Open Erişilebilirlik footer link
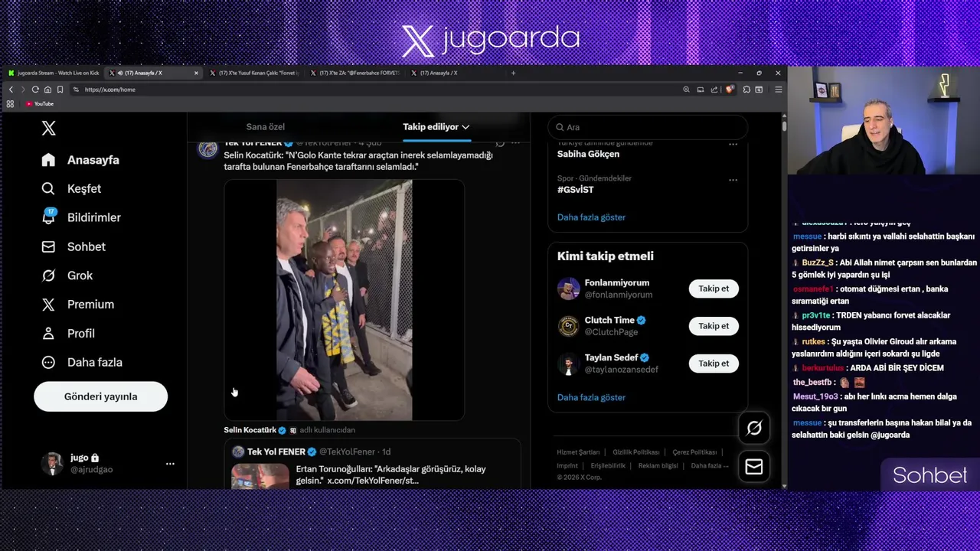Image resolution: width=980 pixels, height=551 pixels. pyautogui.click(x=608, y=465)
